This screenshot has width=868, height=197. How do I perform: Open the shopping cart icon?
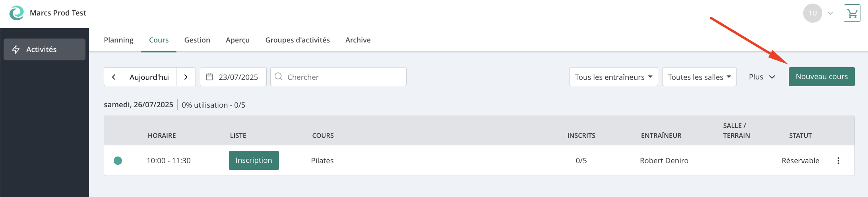[852, 14]
